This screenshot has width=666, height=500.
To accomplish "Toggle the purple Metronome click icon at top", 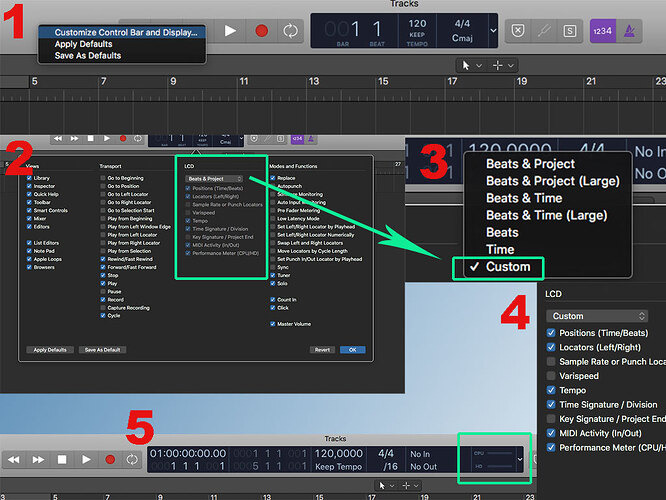I will (629, 31).
